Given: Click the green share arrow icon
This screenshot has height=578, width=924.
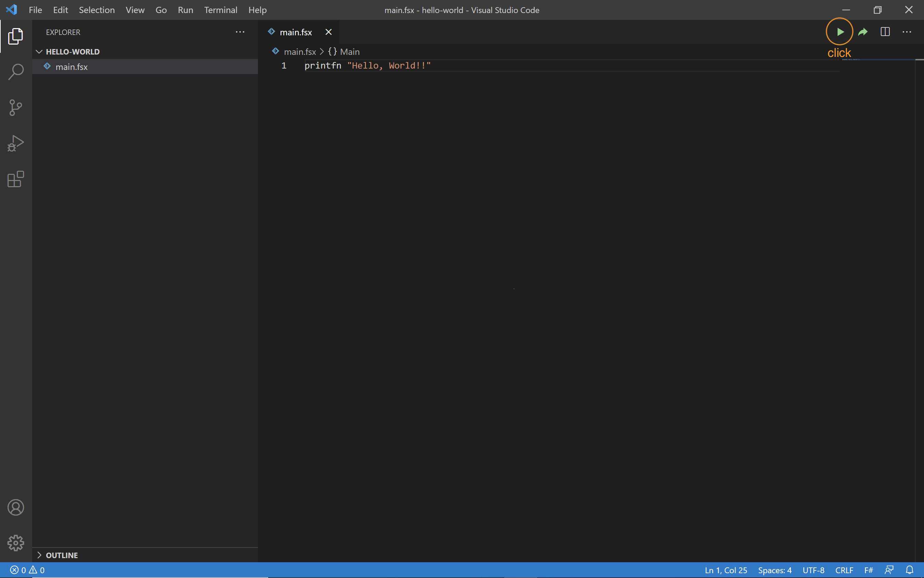Looking at the screenshot, I should click(863, 32).
